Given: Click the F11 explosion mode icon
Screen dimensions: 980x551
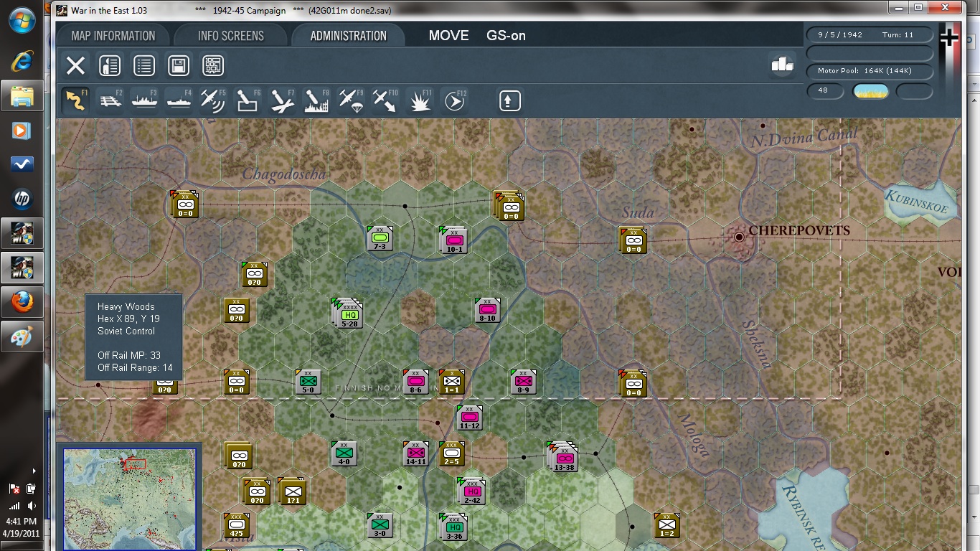Looking at the screenshot, I should click(420, 100).
